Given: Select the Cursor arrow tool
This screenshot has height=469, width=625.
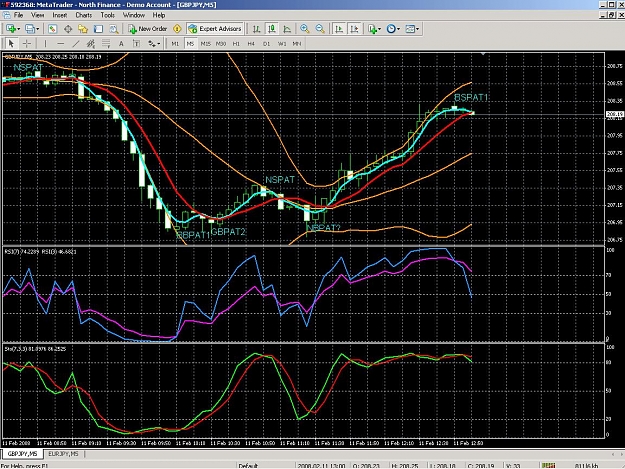Looking at the screenshot, I should (x=11, y=43).
